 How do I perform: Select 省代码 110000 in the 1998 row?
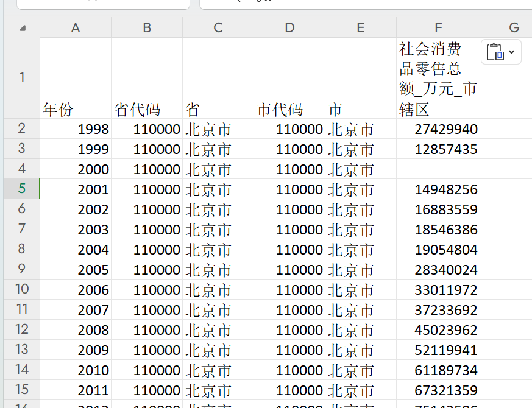click(147, 128)
